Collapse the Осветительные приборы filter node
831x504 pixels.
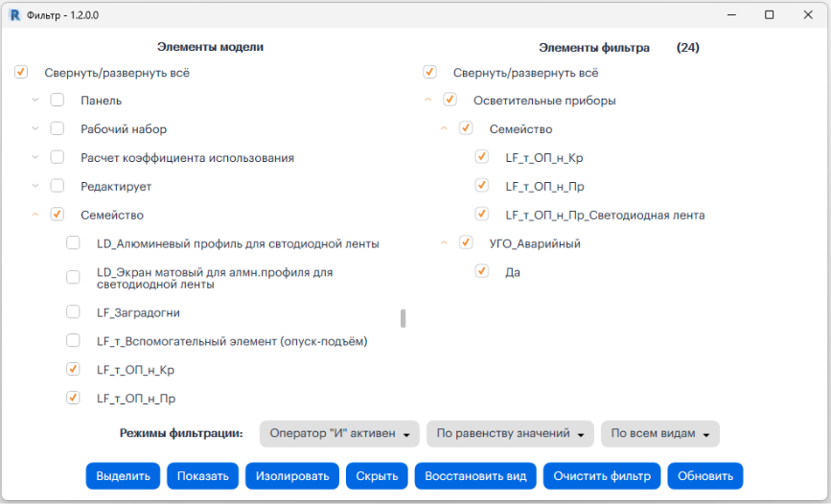[x=427, y=100]
